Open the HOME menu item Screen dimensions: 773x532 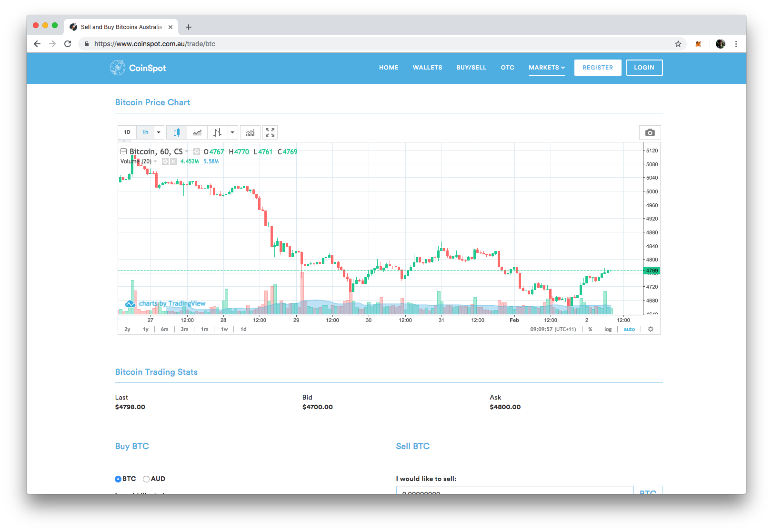tap(389, 68)
